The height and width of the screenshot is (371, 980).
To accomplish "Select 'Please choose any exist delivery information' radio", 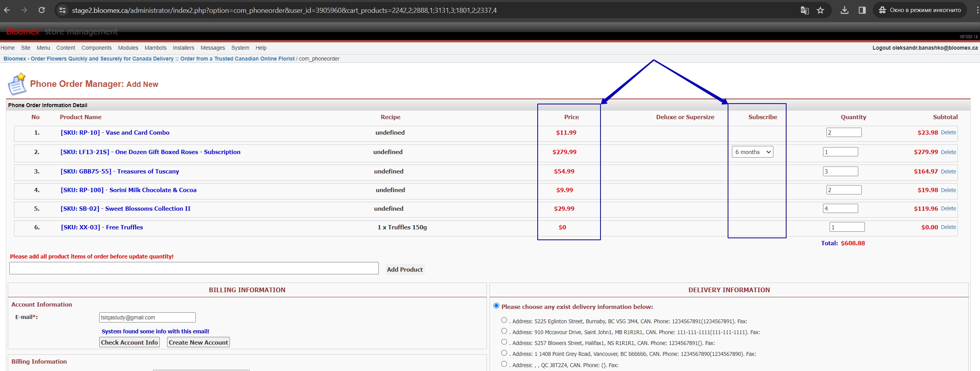I will pos(496,306).
